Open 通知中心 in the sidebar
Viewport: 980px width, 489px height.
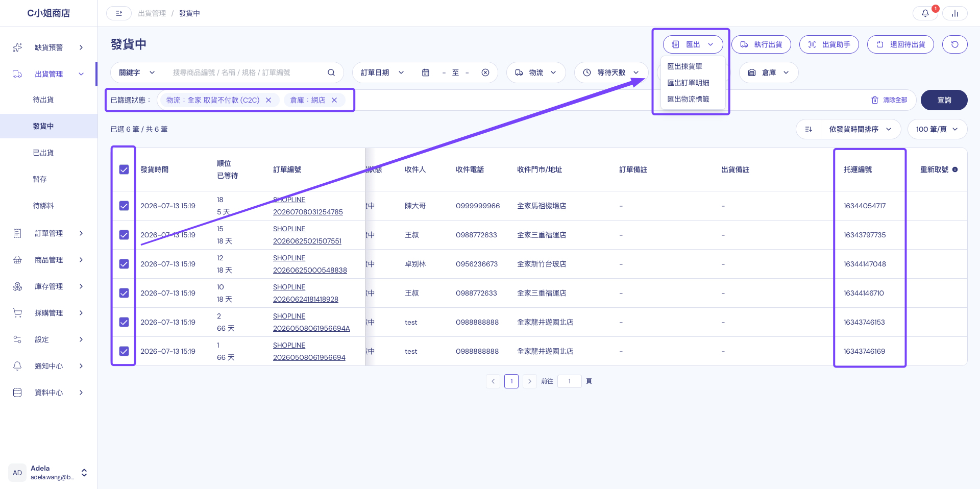48,366
